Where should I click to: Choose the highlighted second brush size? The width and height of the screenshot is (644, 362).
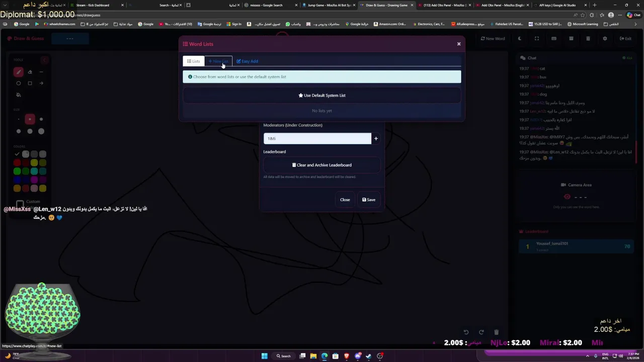click(30, 119)
